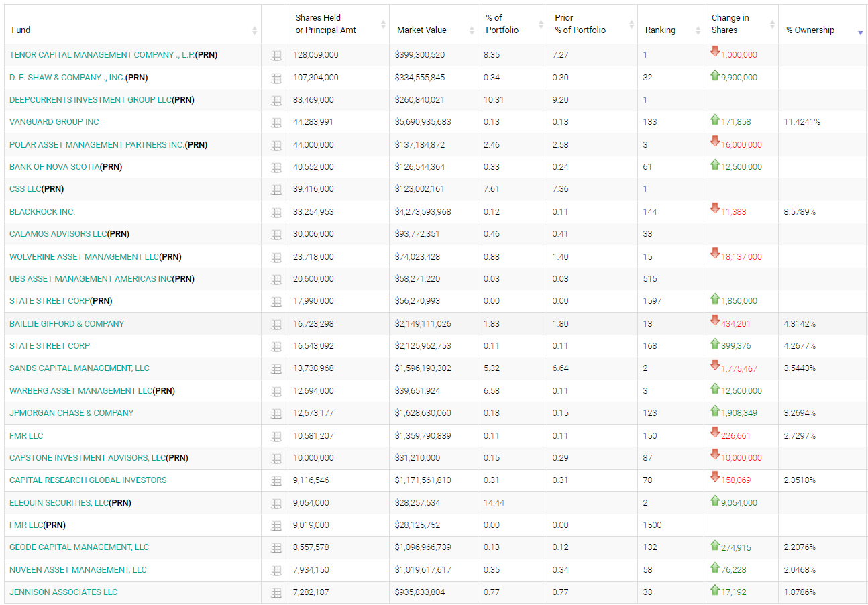Image resolution: width=868 pixels, height=605 pixels.
Task: Open grid icon in CALAMOS ADVISORS row
Action: coord(276,235)
